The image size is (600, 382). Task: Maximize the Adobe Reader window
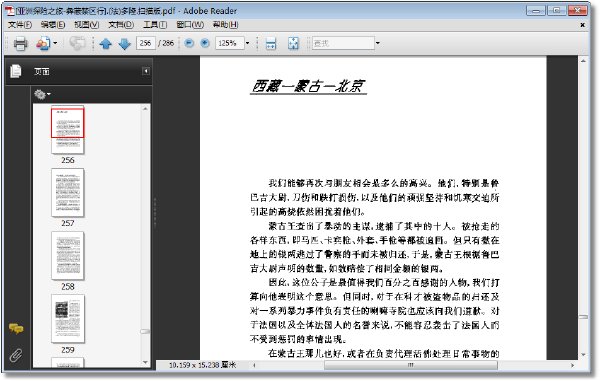coord(556,10)
